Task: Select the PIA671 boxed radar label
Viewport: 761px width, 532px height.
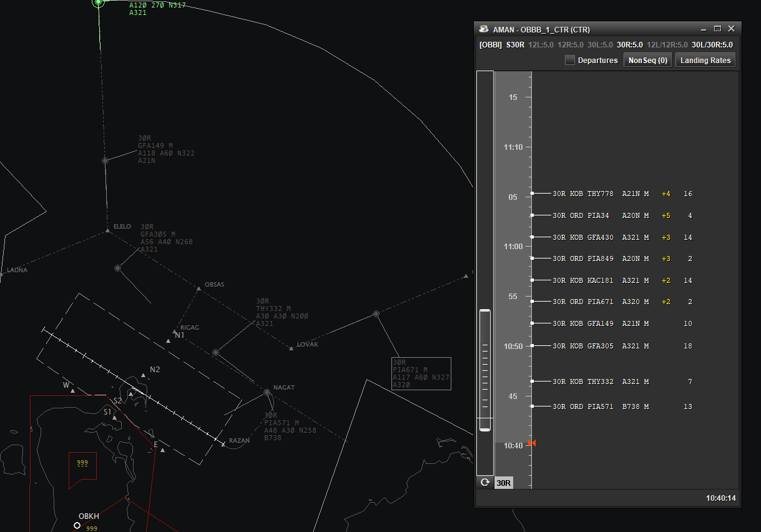Action: [421, 373]
